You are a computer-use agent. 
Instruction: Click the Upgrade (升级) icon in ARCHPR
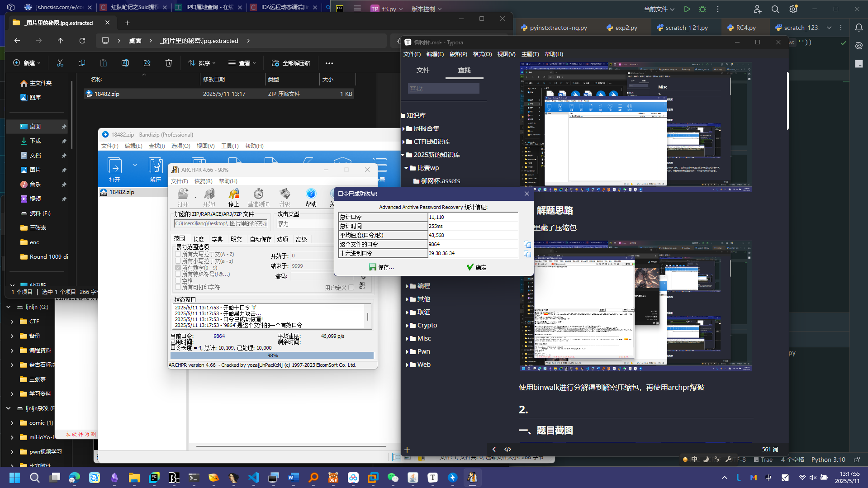[x=285, y=194]
